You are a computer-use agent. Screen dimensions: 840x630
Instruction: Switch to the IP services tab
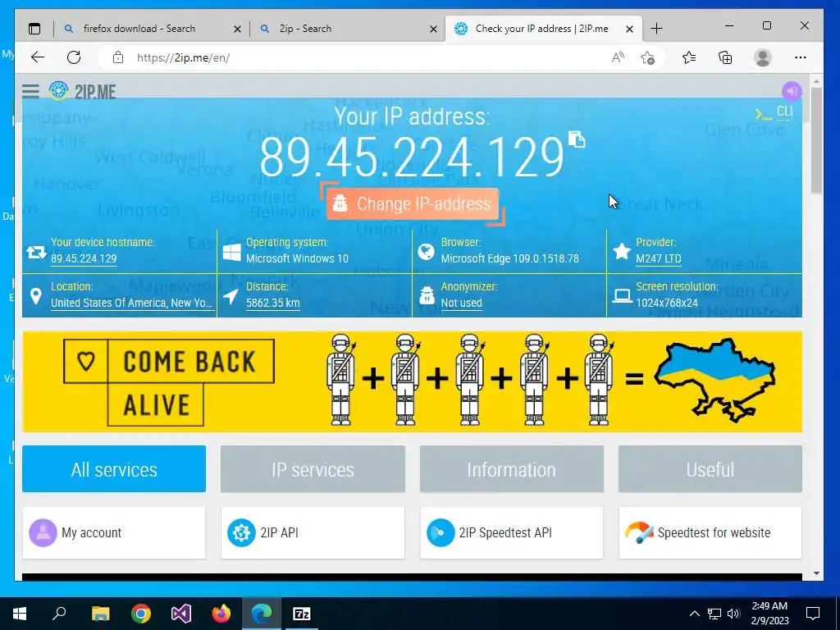click(313, 469)
